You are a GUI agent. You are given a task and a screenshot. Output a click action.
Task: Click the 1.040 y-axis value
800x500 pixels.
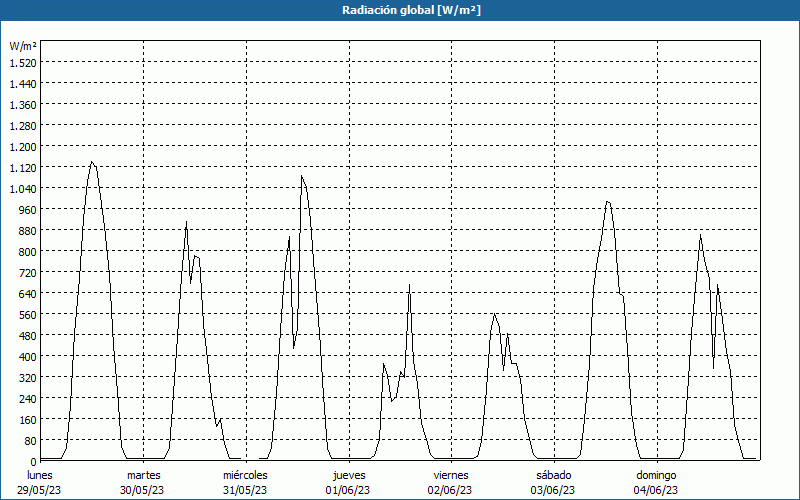click(x=23, y=188)
